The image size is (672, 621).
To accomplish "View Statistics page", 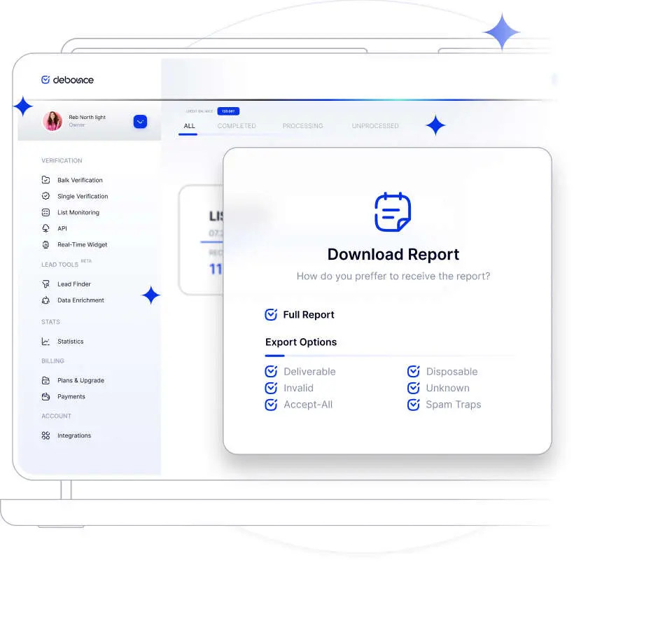I will [70, 341].
